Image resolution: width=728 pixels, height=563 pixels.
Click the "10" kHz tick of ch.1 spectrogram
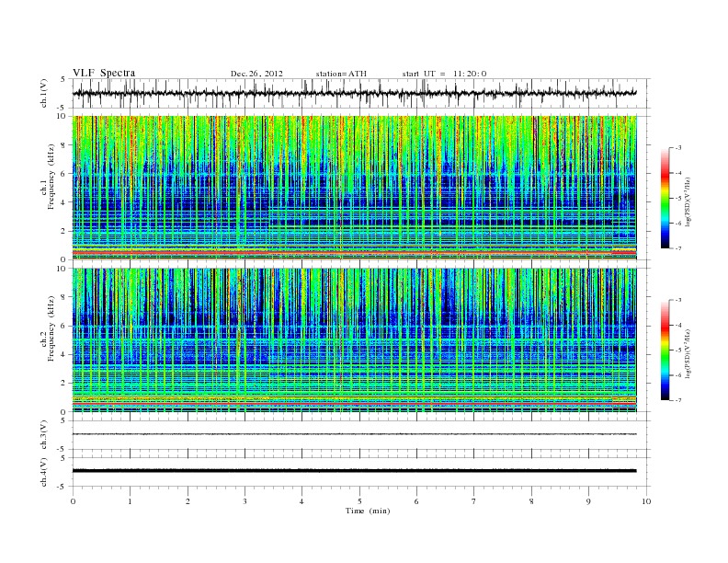tap(63, 116)
